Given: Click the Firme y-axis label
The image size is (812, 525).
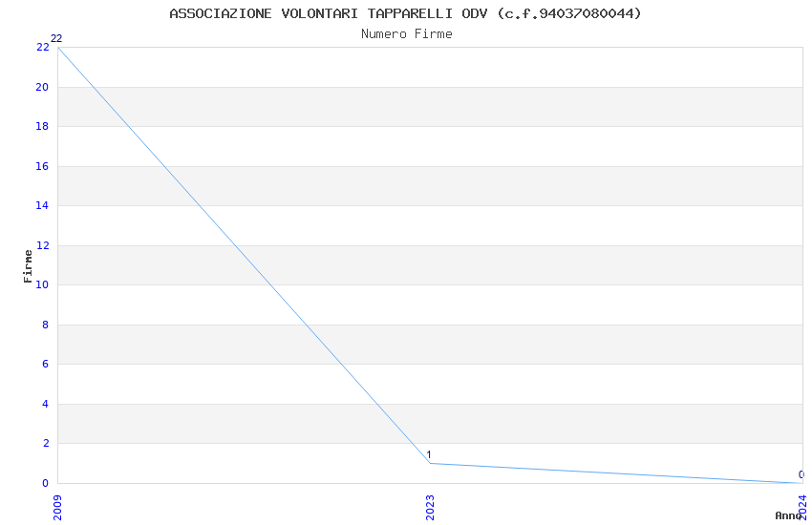Looking at the screenshot, I should click(28, 266).
